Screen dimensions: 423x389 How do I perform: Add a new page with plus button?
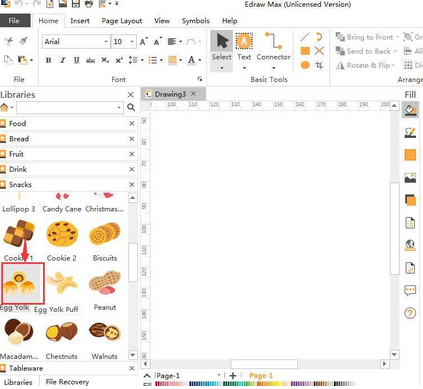(233, 376)
